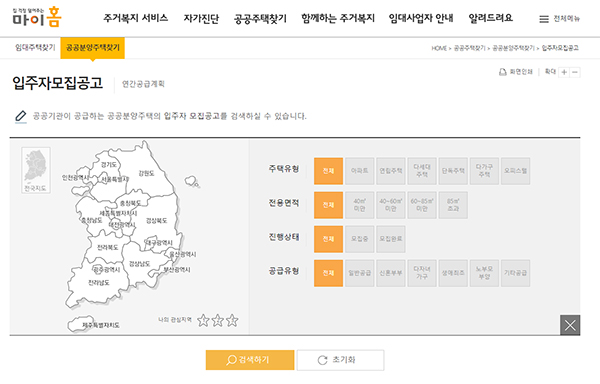This screenshot has height=384, width=600.
Task: Select 부산광역시 on the map
Action: [177, 270]
